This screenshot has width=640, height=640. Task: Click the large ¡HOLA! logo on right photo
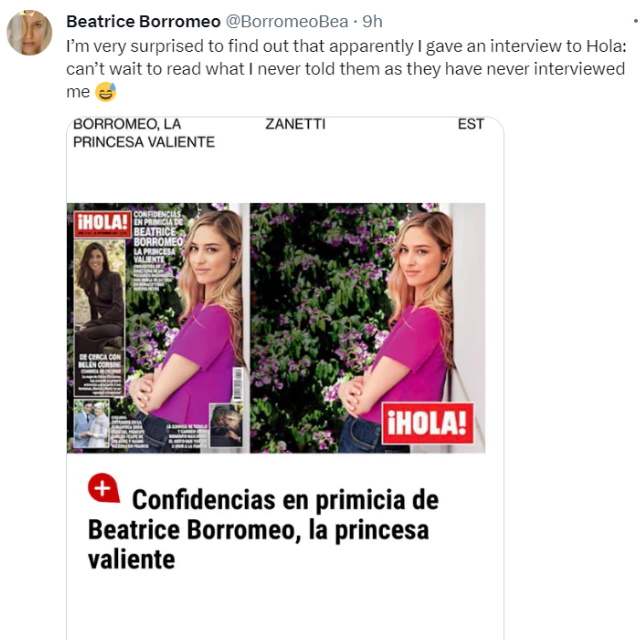pyautogui.click(x=427, y=423)
